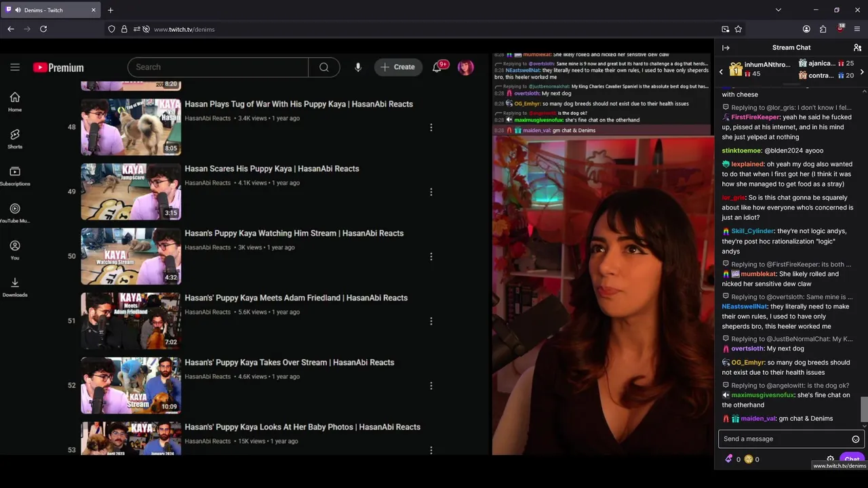Select ajanica gifter entry in leaderboard
The image size is (868, 488).
click(x=826, y=63)
